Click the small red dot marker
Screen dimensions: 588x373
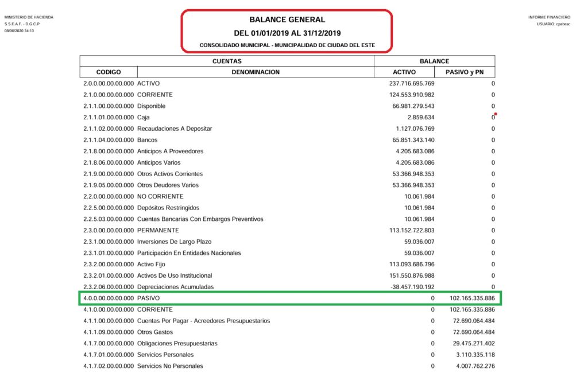496,114
